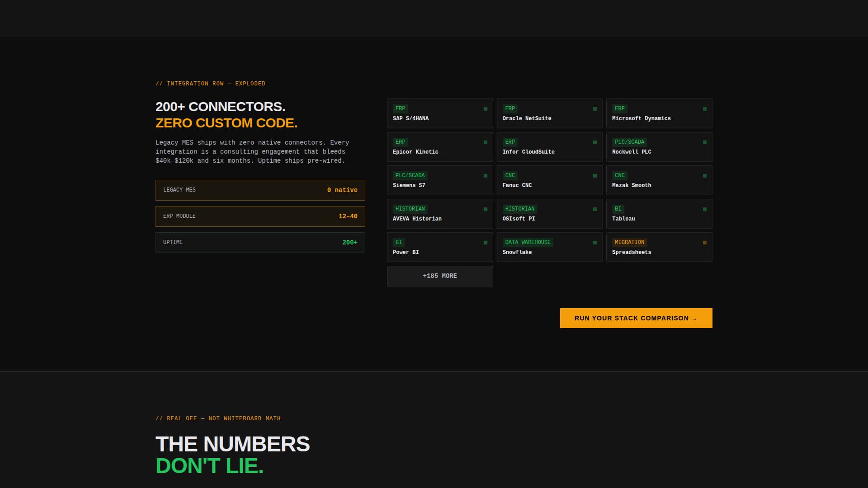Click the AVEVA Historian status indicator square
This screenshot has width=868, height=488.
coord(486,209)
